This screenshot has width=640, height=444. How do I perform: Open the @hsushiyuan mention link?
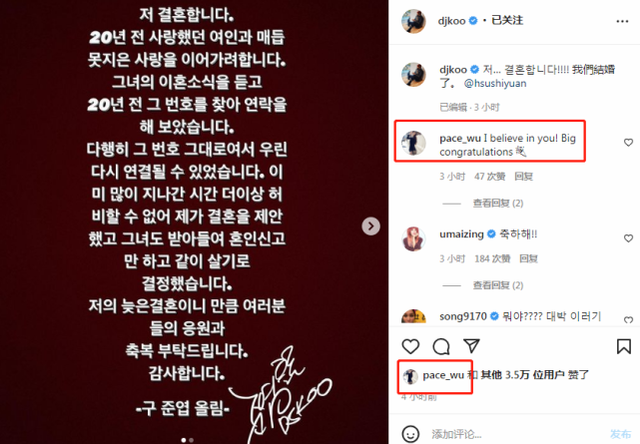tap(495, 84)
